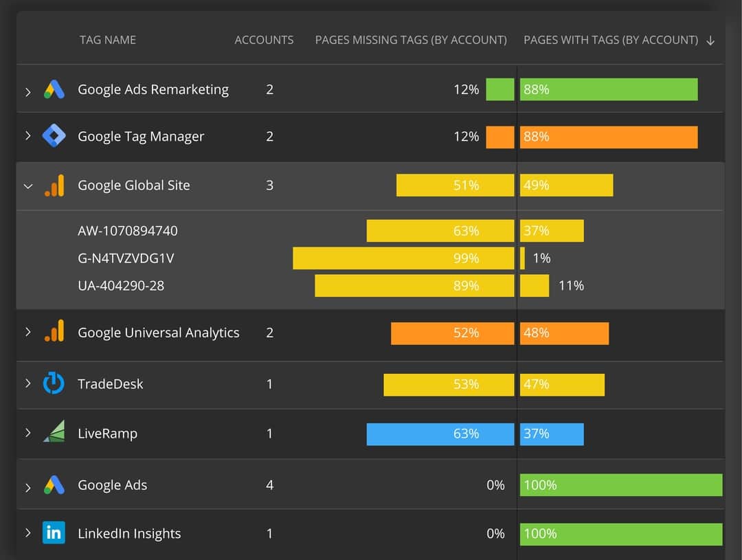Click the 0% missing value for LinkedIn Insights
Viewport: 742px width, 560px height.
coord(495,533)
